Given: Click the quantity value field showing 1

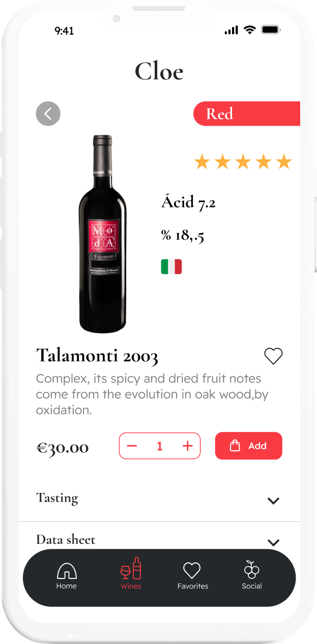Looking at the screenshot, I should (160, 446).
